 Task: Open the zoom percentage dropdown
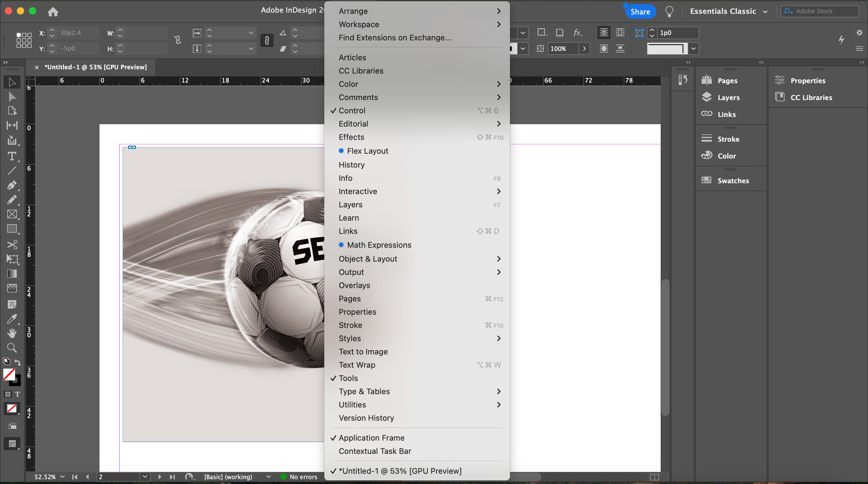62,476
